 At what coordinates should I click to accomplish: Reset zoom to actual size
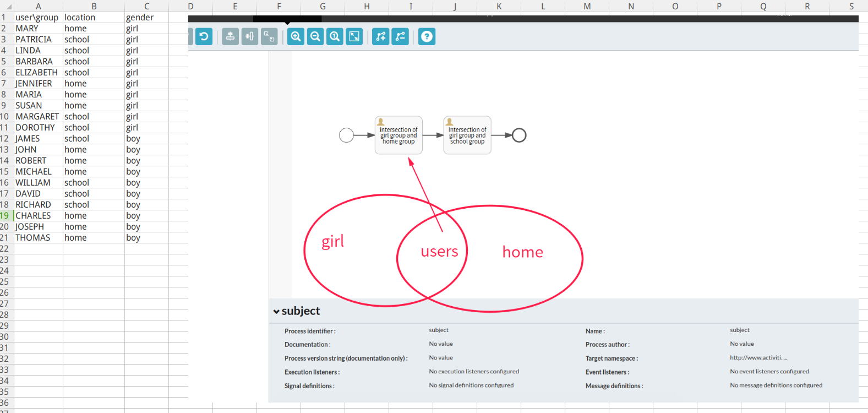335,37
